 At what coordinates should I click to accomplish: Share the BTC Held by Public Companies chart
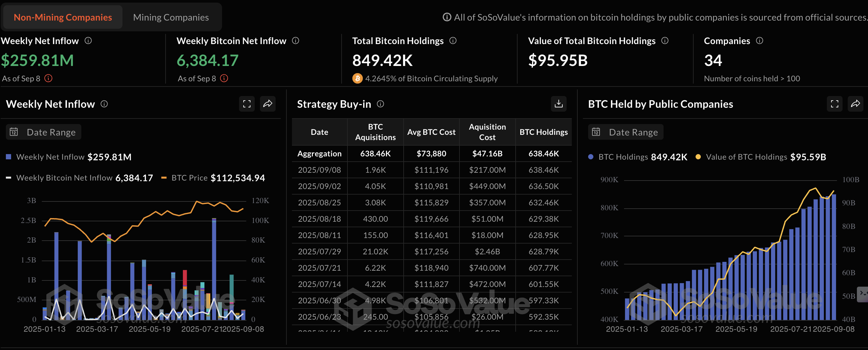coord(856,104)
